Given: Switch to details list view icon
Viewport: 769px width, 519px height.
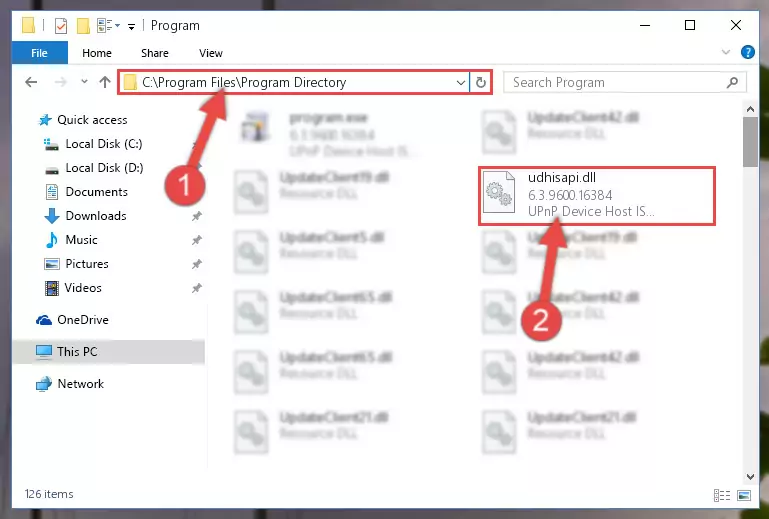Looking at the screenshot, I should click(721, 495).
